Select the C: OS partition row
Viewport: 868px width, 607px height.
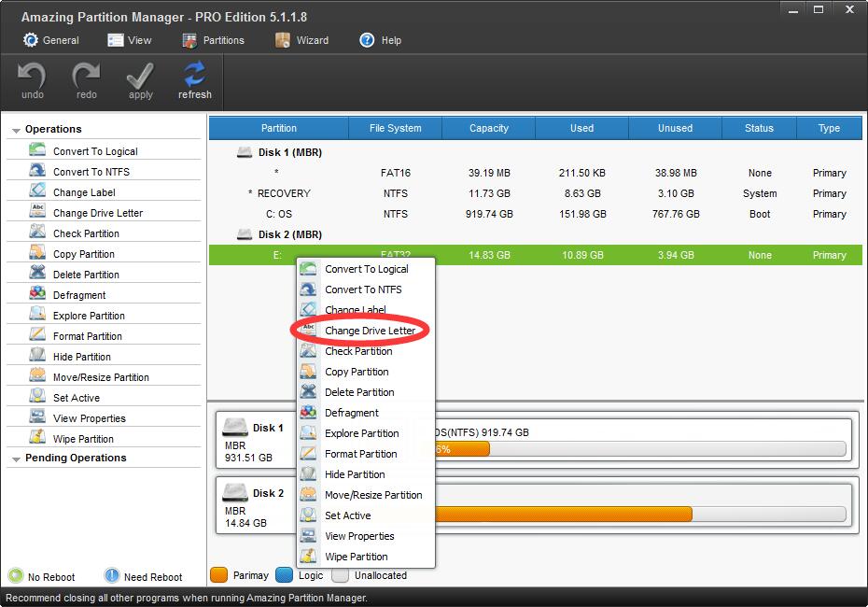coord(536,214)
